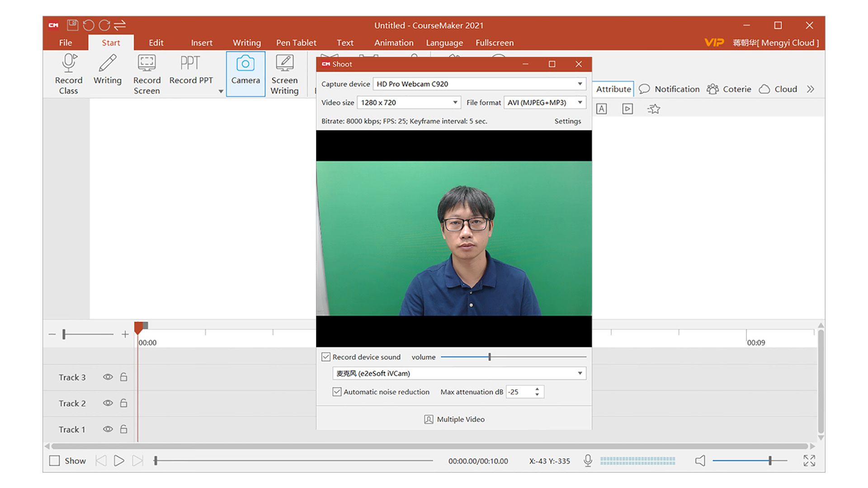Click the playback progress slider

pos(293,460)
